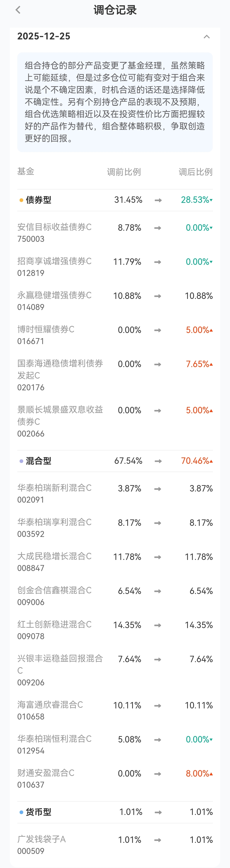Collapse the 2025-12-25 record chevron
Image resolution: width=230 pixels, height=868 pixels.
pyautogui.click(x=206, y=36)
